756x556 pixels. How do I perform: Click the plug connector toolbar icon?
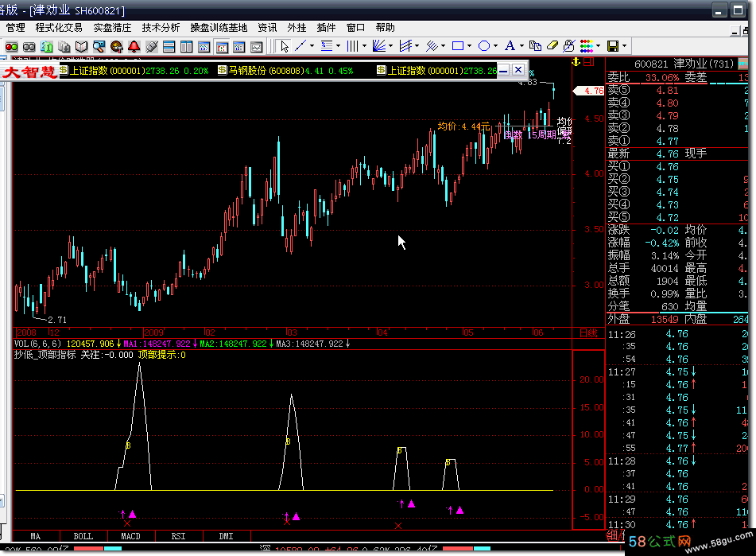pos(151,47)
